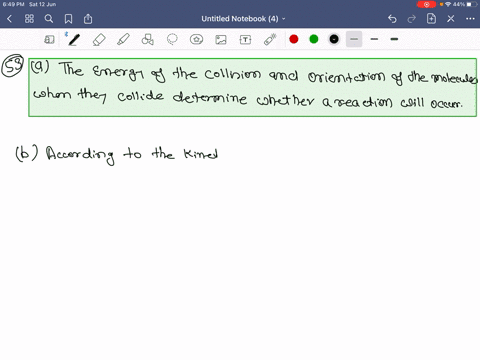The image size is (480, 360).
Task: Toggle the read-only mode icon
Action: coord(49,40)
